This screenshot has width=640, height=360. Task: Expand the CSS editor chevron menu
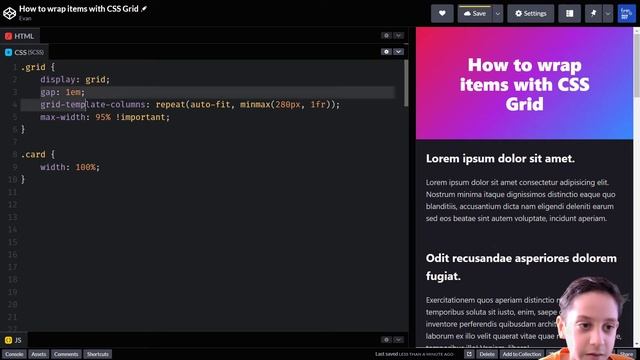(398, 52)
